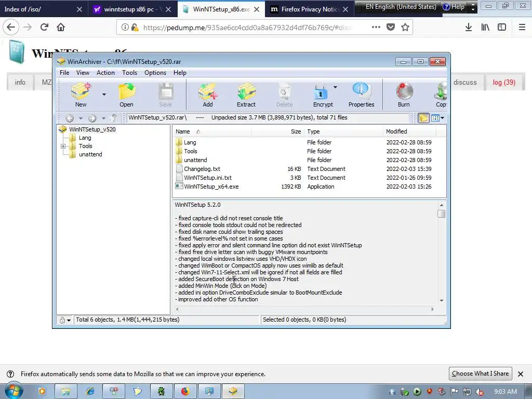The image size is (532, 399).
Task: Click the Add files toolbar icon
Action: (208, 95)
